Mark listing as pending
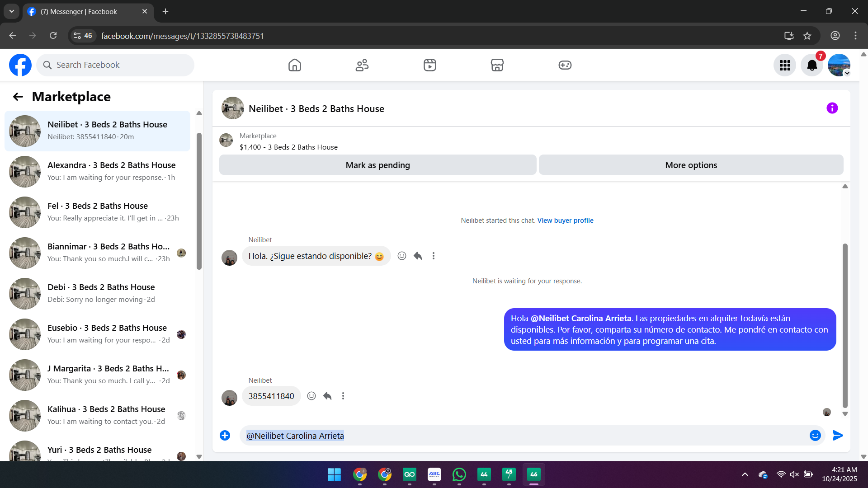The width and height of the screenshot is (868, 488). pyautogui.click(x=378, y=165)
